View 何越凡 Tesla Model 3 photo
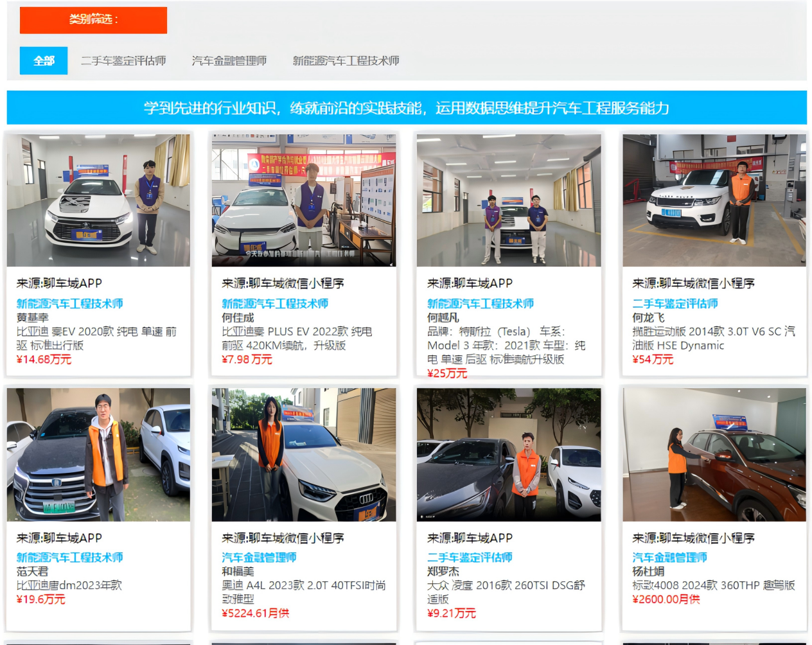 [509, 200]
